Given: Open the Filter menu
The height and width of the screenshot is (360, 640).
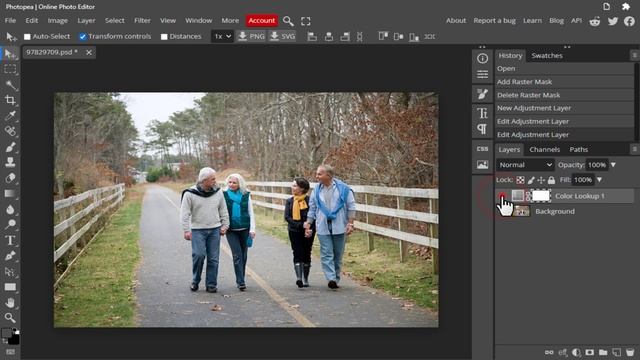Looking at the screenshot, I should [142, 20].
